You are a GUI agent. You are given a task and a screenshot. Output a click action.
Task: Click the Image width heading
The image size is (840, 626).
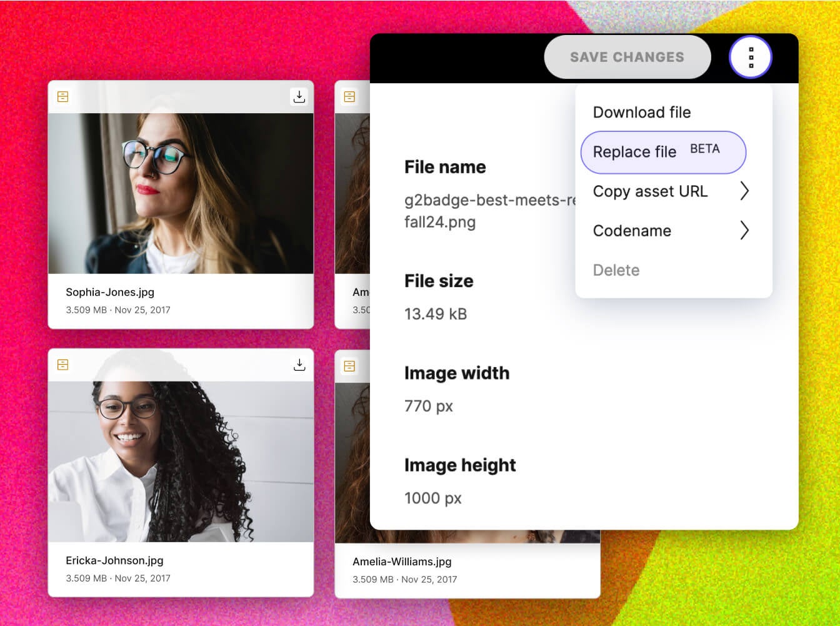[457, 373]
